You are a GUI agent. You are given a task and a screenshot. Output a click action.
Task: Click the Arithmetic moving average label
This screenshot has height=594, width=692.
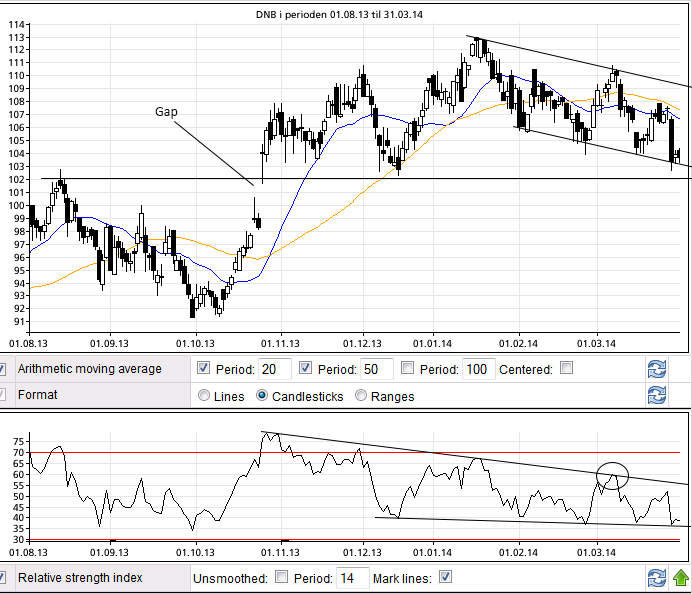point(90,369)
